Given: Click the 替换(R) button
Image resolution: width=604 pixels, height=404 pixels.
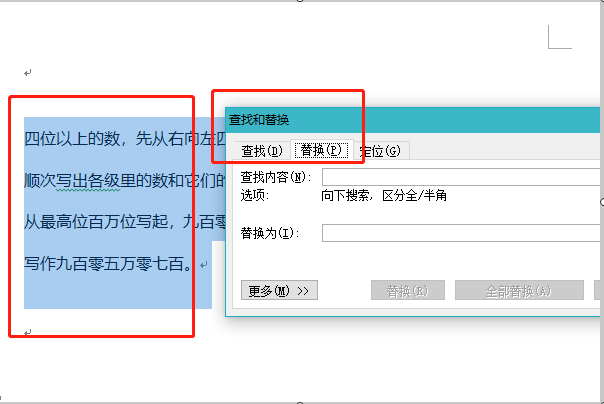Looking at the screenshot, I should [x=408, y=290].
